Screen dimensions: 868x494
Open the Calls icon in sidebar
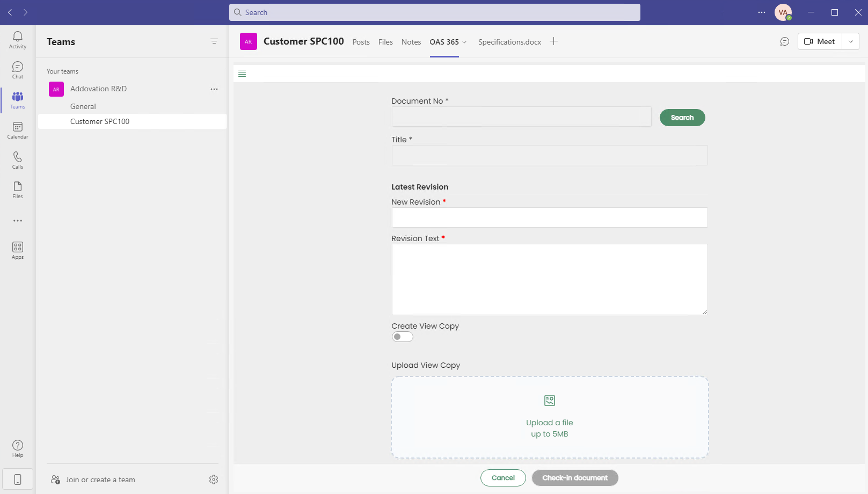coord(18,160)
